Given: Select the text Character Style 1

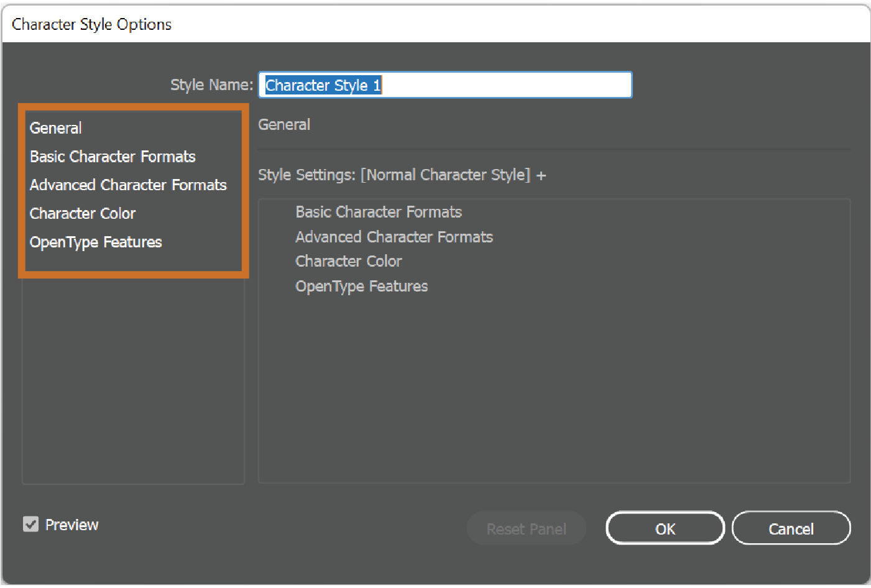Looking at the screenshot, I should (322, 85).
